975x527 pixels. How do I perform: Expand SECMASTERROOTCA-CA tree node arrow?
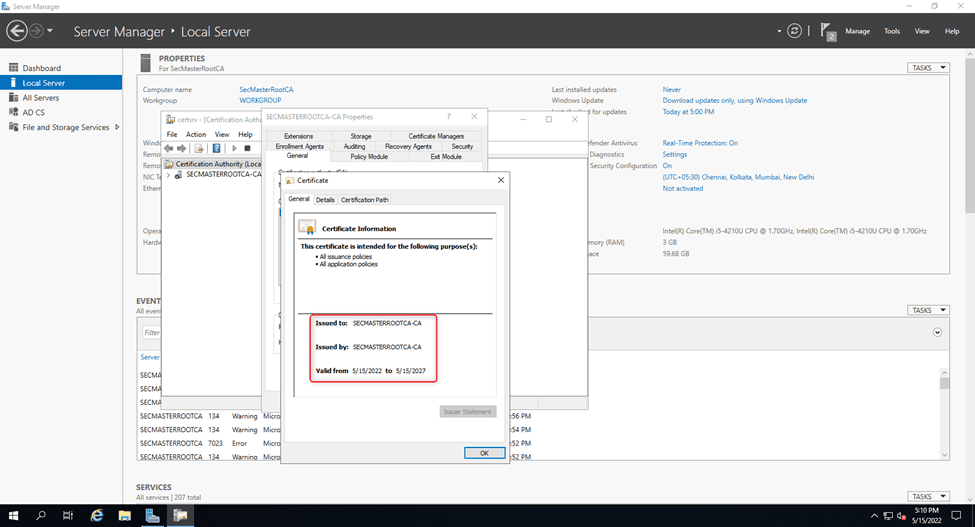[x=168, y=175]
